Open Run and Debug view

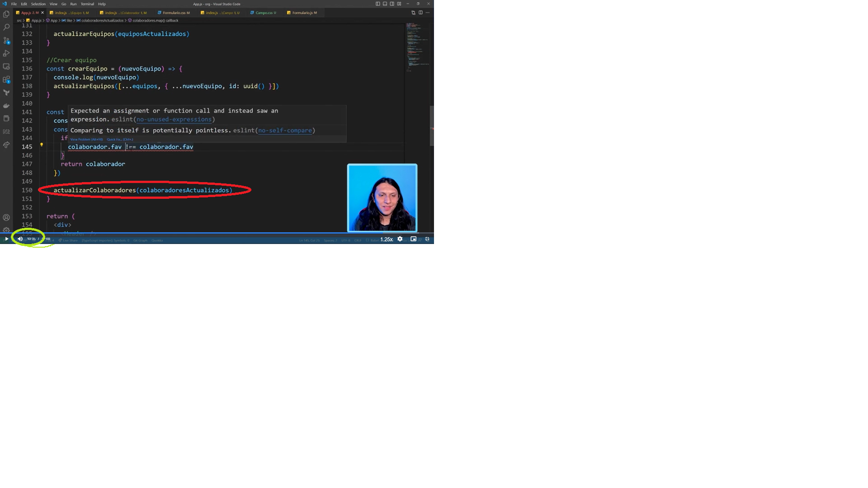[6, 53]
